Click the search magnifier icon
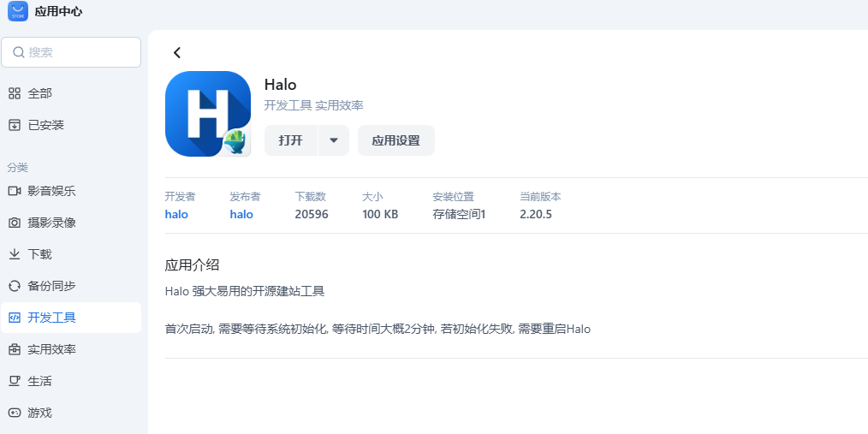Image resolution: width=868 pixels, height=434 pixels. click(x=18, y=52)
